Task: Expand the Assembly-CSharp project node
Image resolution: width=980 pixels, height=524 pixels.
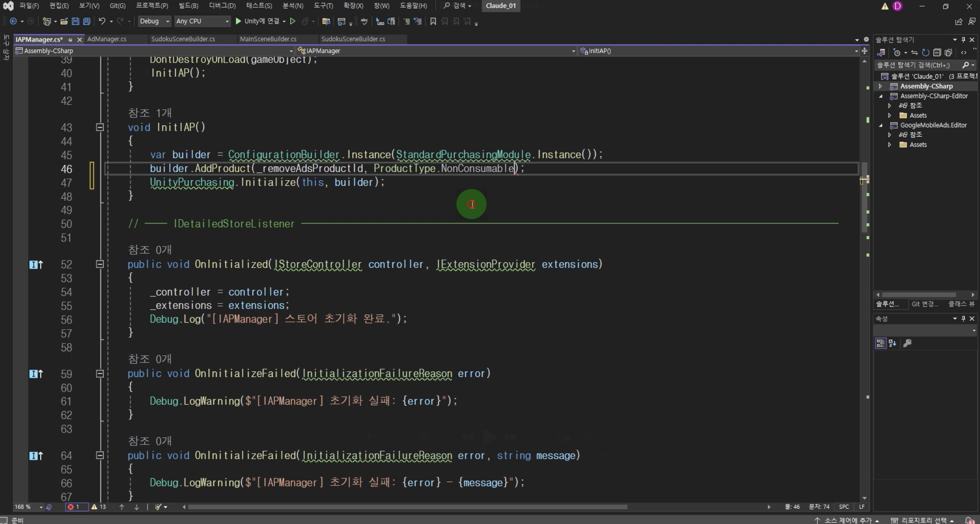Action: click(880, 86)
